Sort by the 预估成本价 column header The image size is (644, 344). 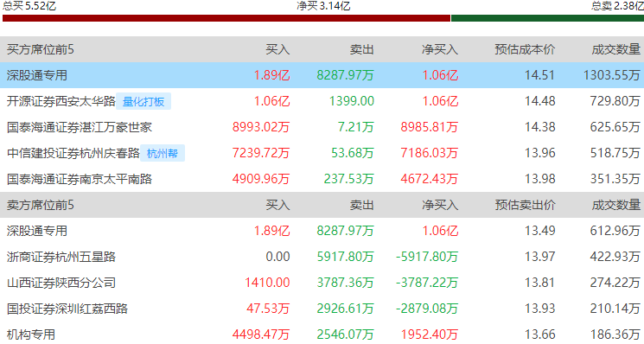click(525, 49)
